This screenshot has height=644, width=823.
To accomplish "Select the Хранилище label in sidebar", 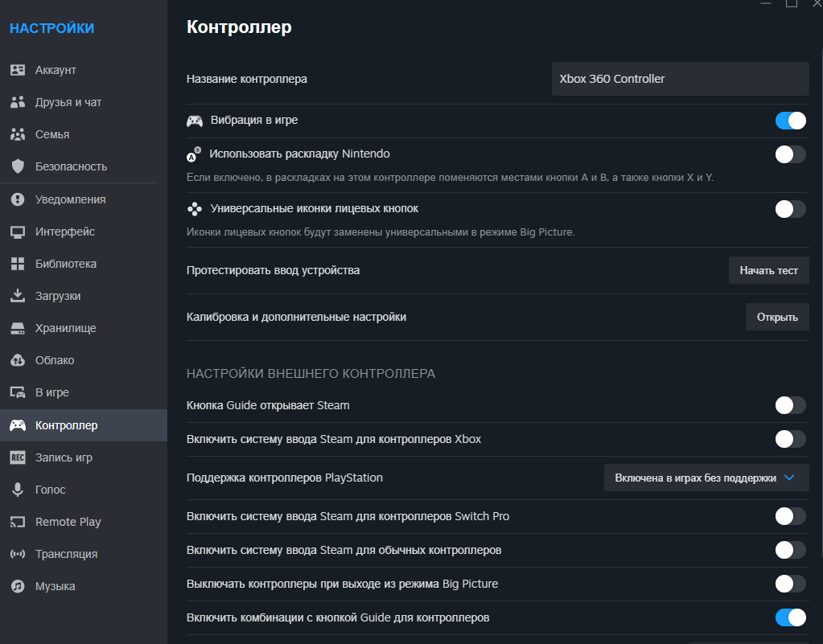I will coord(66,328).
